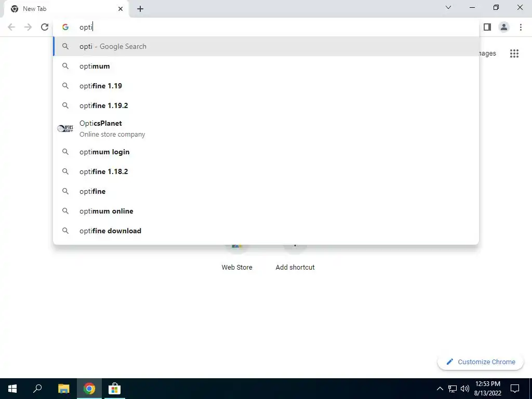Open the network status tray icon
Image resolution: width=532 pixels, height=399 pixels.
click(x=453, y=389)
